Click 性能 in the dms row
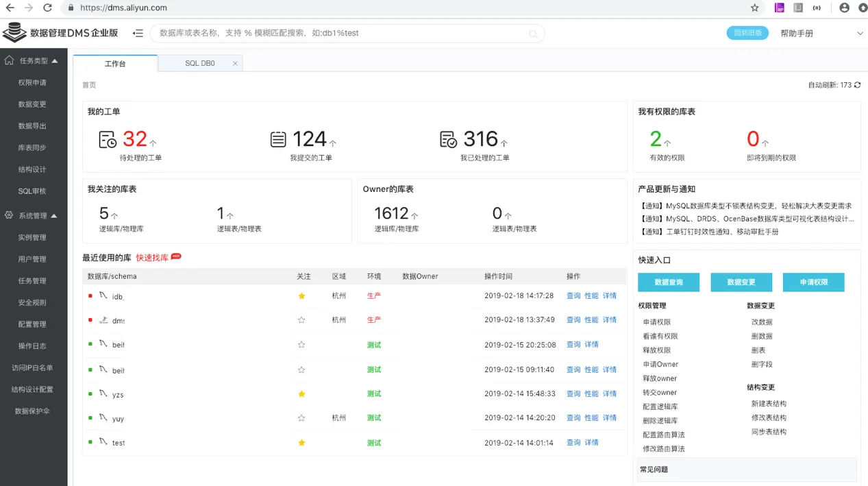The width and height of the screenshot is (868, 486). pyautogui.click(x=591, y=320)
